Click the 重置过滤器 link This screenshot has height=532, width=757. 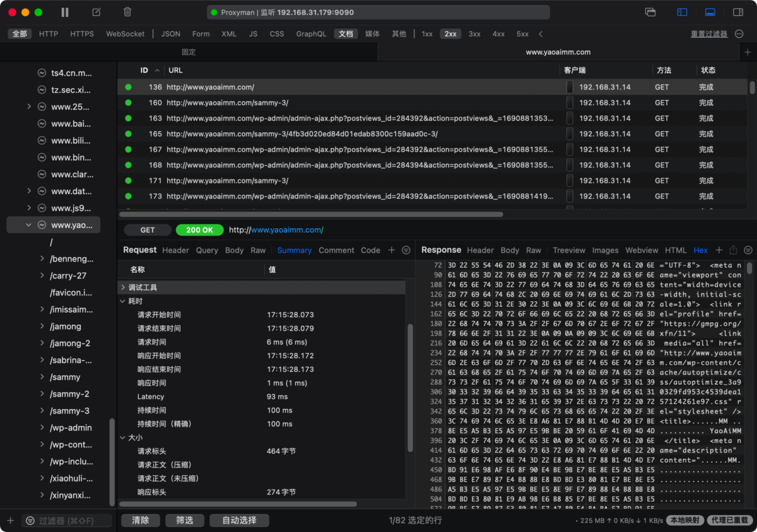click(709, 34)
